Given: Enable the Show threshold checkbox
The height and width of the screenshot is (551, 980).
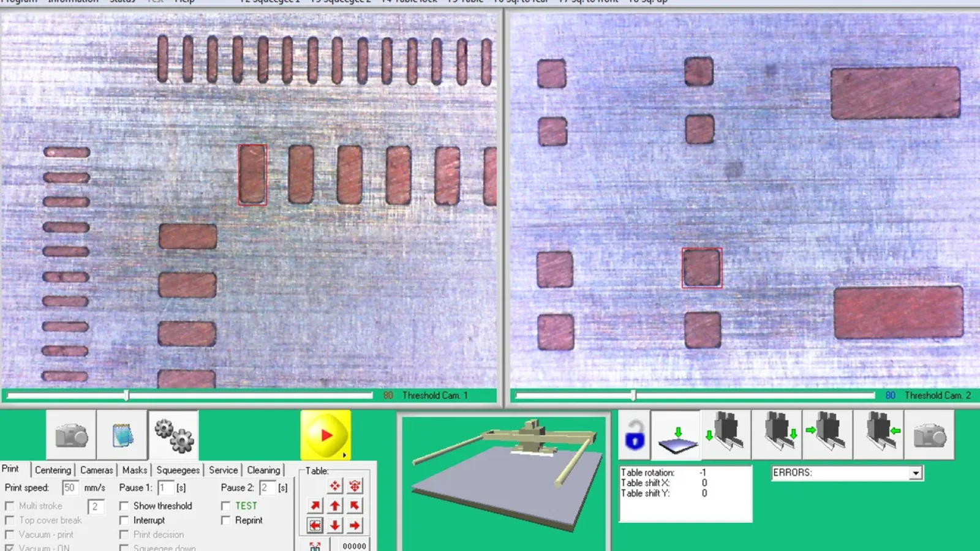Looking at the screenshot, I should pyautogui.click(x=124, y=506).
